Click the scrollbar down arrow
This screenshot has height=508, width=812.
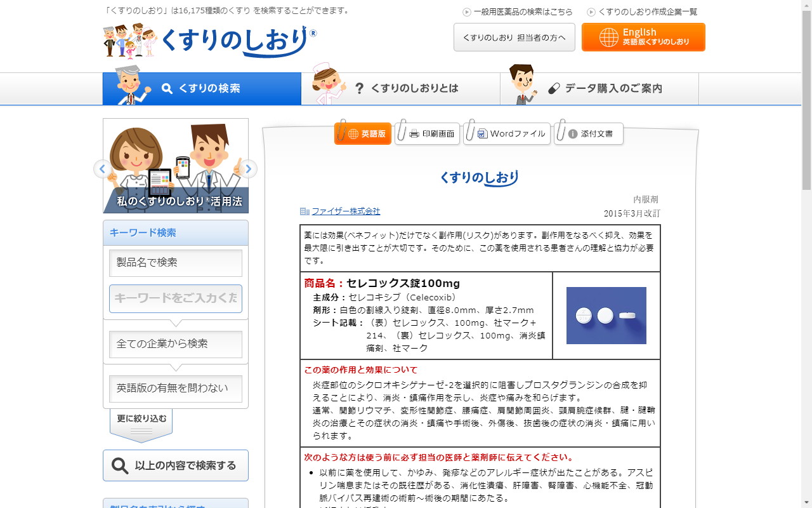[806, 503]
